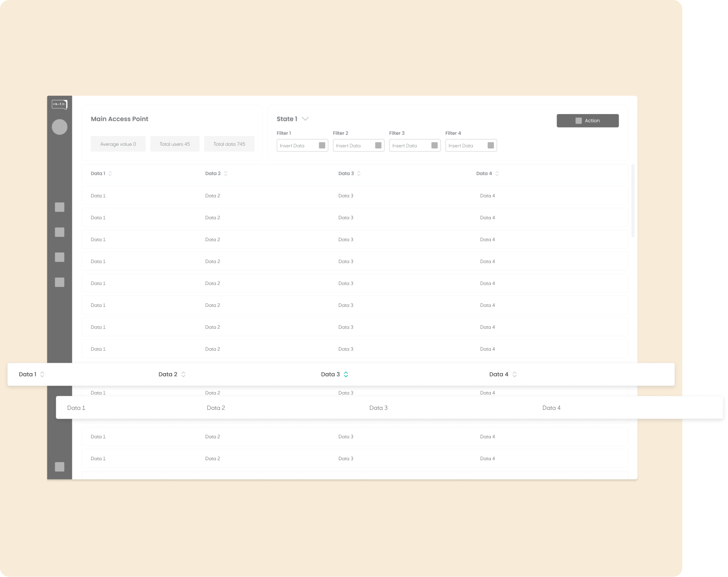Click the square icon inside Filter 1 field

[x=322, y=145]
